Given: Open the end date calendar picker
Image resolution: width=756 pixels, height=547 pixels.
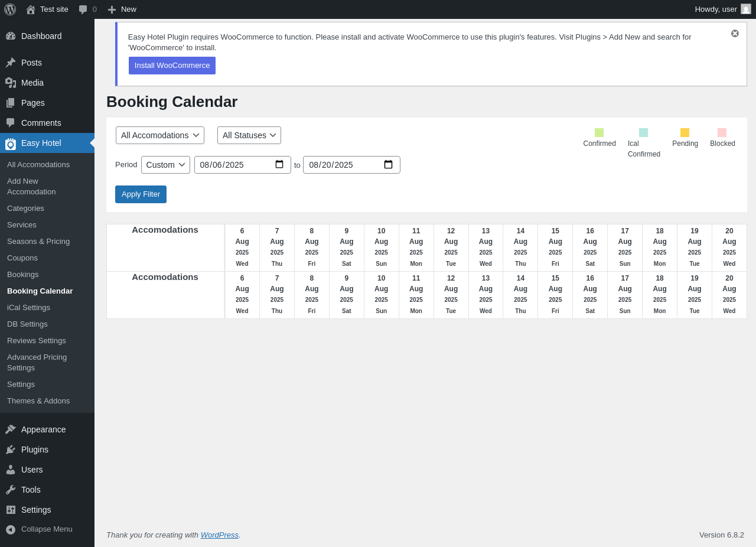Looking at the screenshot, I should [x=388, y=165].
